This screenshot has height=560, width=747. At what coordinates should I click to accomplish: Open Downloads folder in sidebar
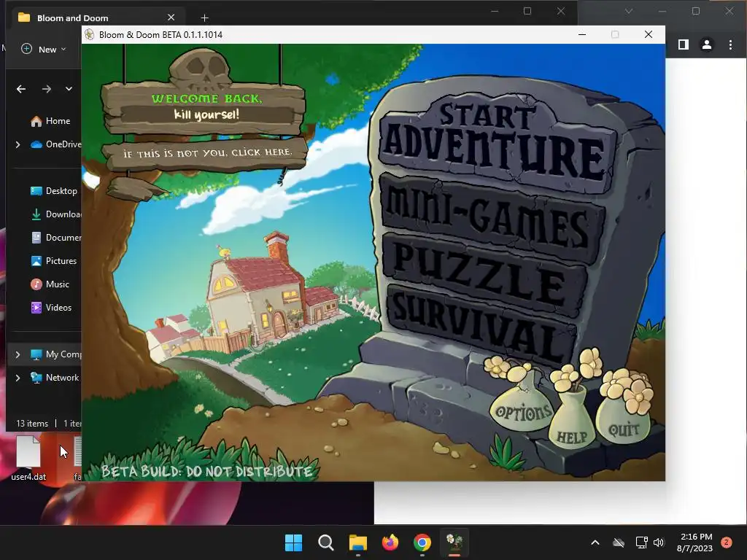(55, 214)
